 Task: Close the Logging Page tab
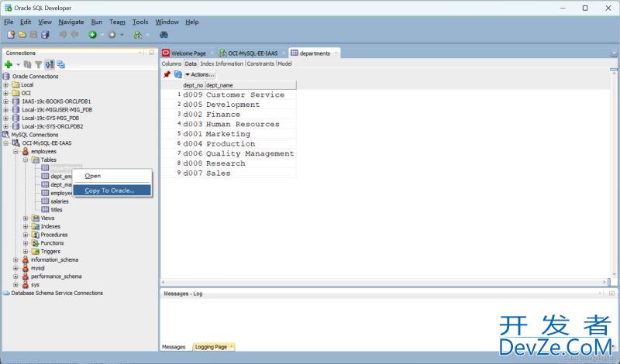pyautogui.click(x=232, y=347)
